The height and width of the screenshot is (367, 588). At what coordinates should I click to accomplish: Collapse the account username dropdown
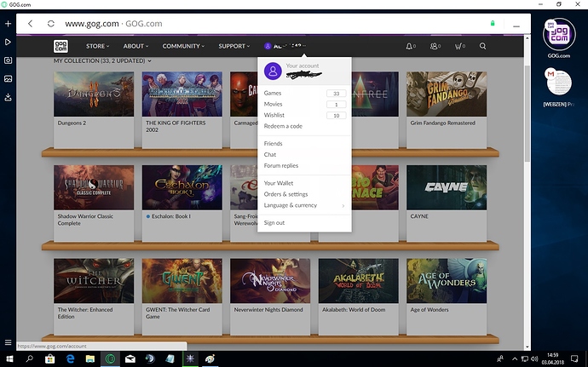(285, 46)
